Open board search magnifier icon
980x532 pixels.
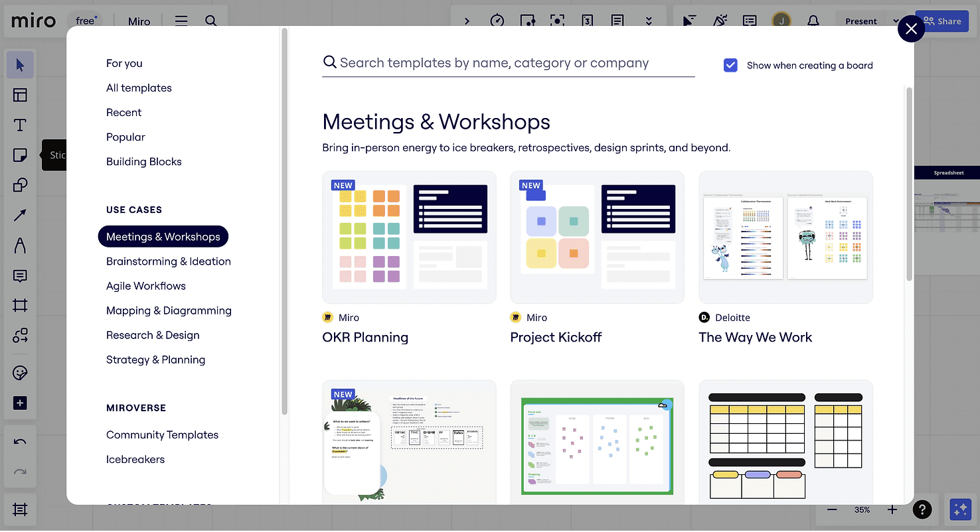pos(211,21)
